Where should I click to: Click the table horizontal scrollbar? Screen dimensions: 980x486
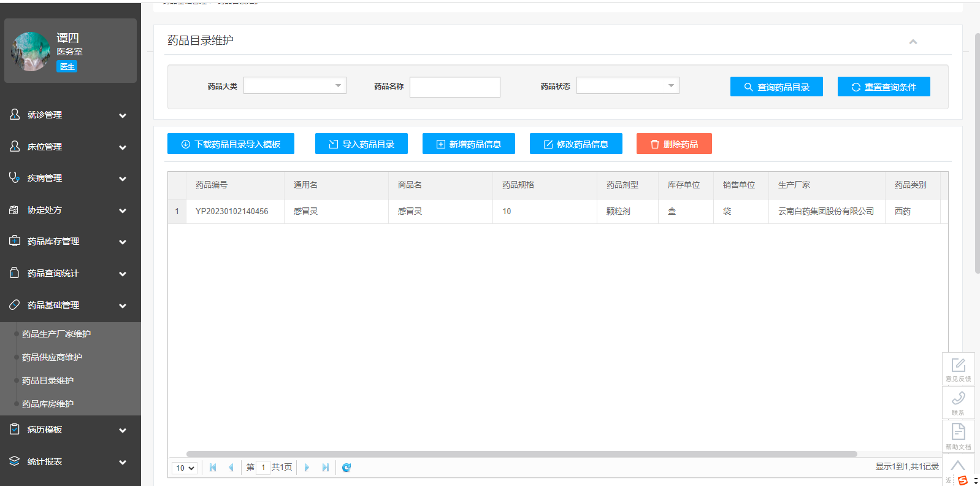click(521, 454)
